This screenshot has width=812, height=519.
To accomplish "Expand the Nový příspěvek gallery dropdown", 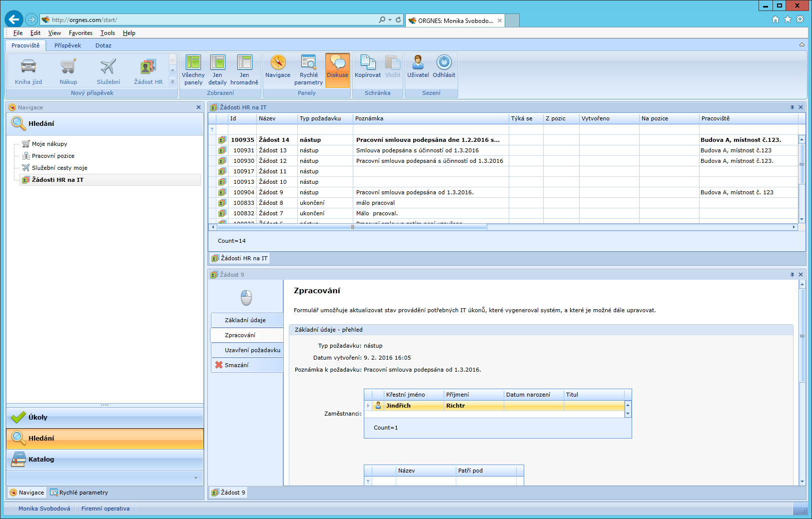I will pos(173,82).
